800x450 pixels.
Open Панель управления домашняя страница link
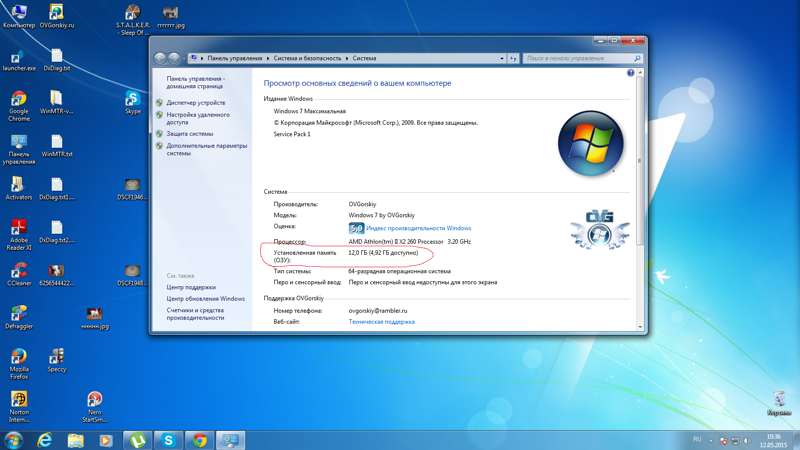[x=195, y=82]
